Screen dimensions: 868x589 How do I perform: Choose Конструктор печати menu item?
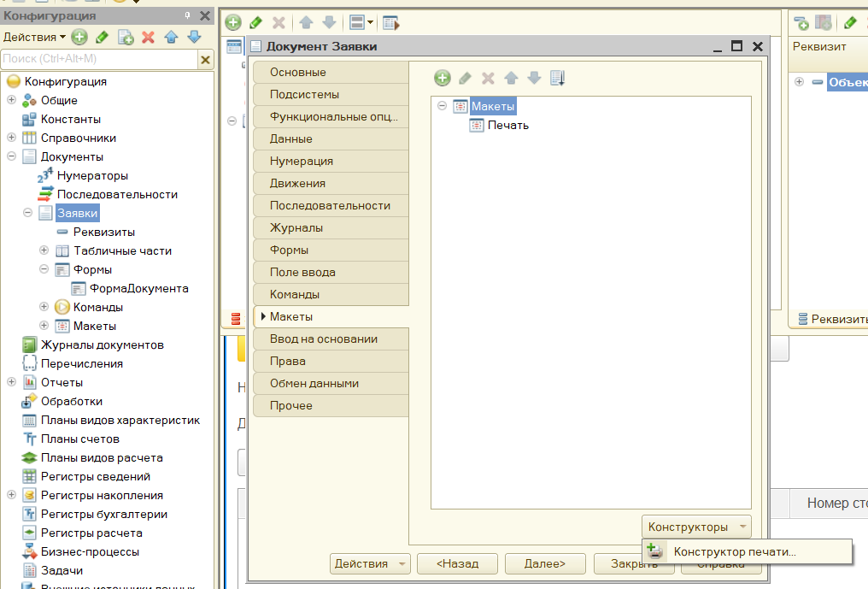tap(735, 551)
